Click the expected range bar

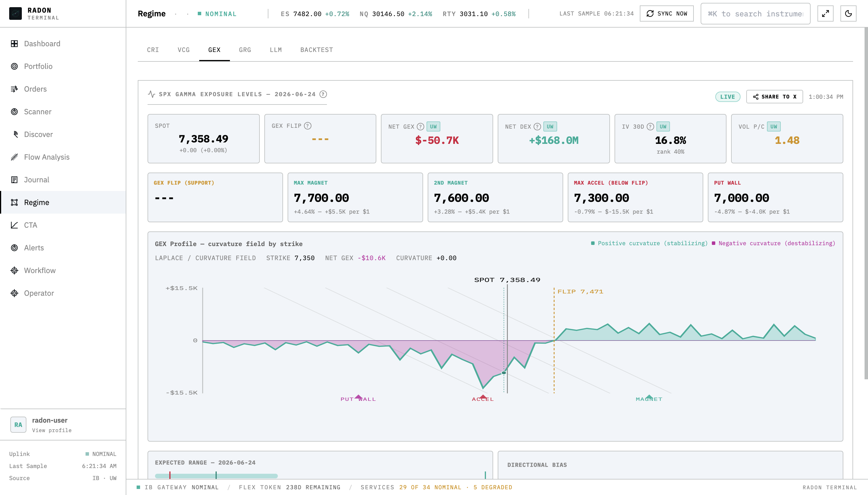pos(216,476)
